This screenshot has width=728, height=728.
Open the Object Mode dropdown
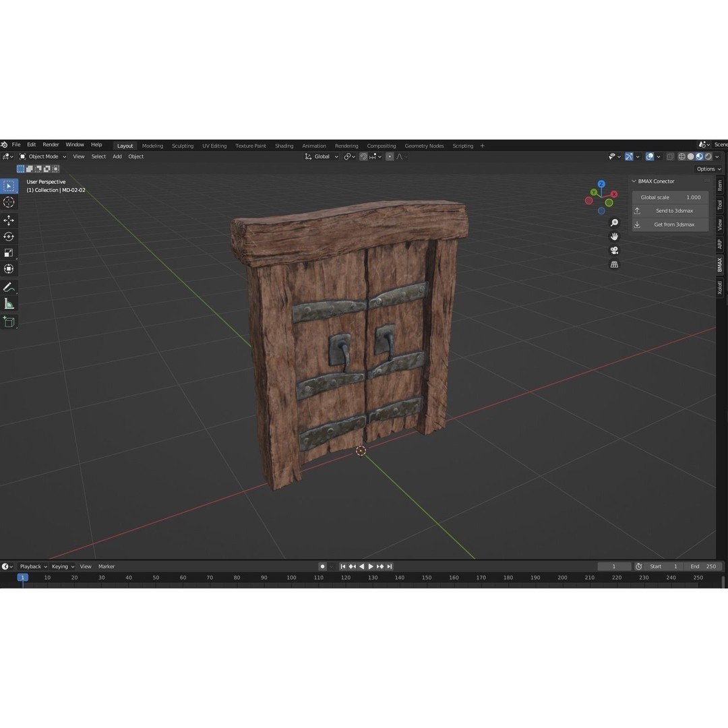[42, 156]
